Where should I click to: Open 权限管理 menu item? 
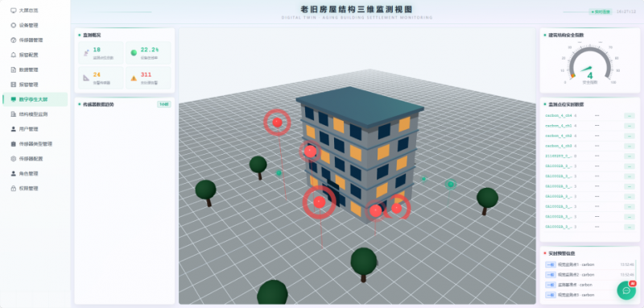click(x=35, y=188)
